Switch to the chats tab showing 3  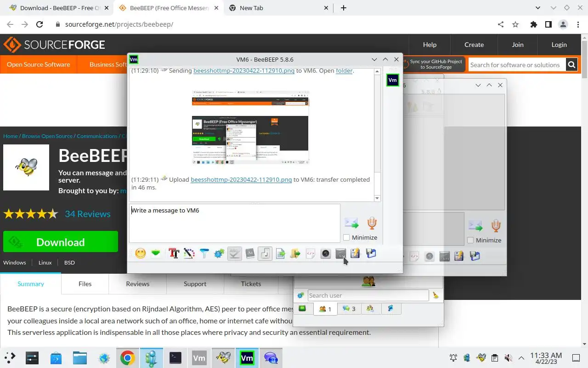(349, 309)
